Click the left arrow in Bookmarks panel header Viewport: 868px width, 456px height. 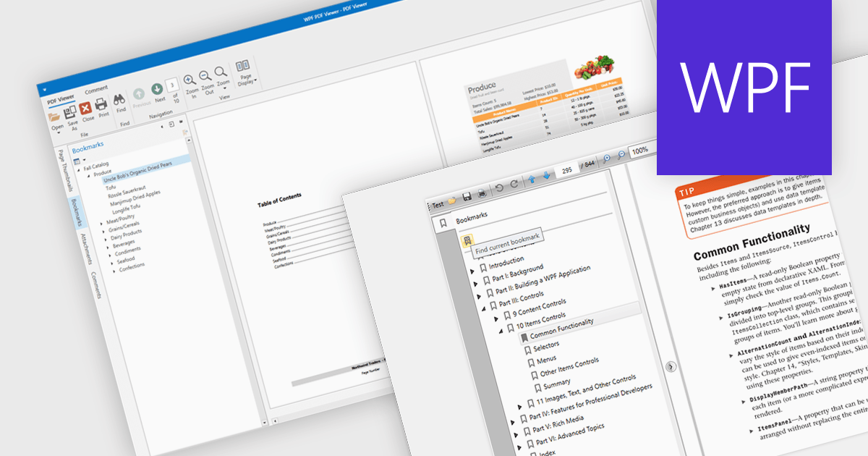tap(161, 128)
